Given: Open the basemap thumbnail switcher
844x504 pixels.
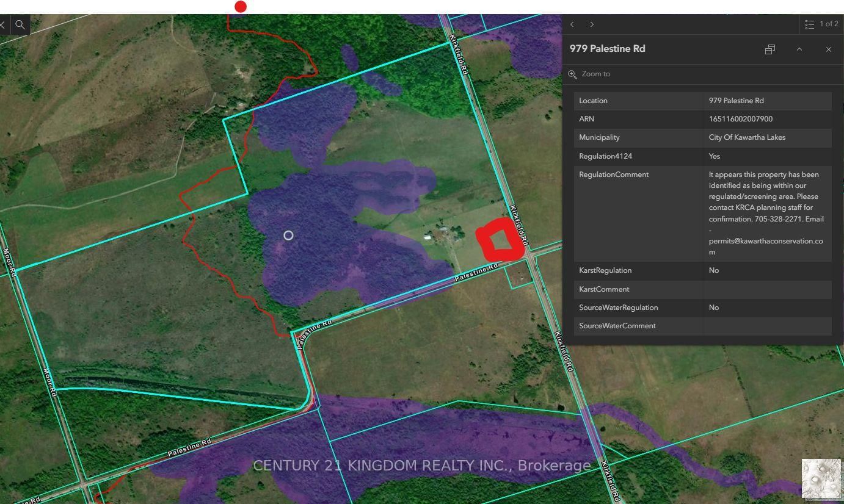Looking at the screenshot, I should tap(821, 478).
